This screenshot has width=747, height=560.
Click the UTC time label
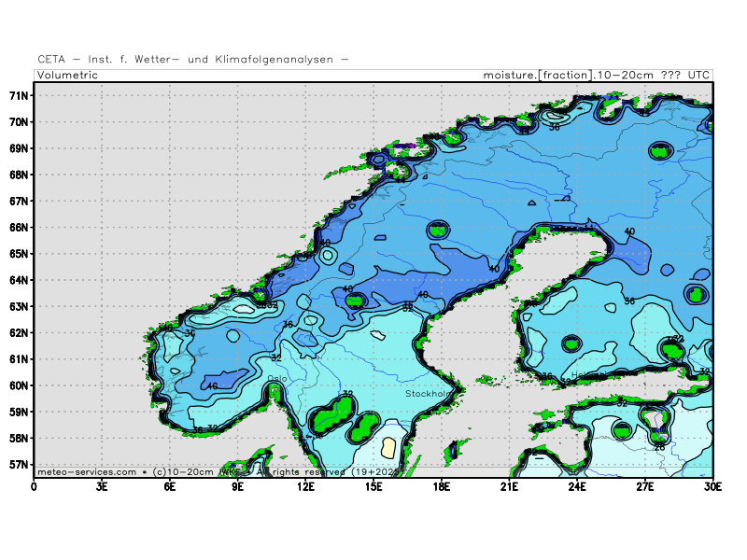tap(697, 75)
